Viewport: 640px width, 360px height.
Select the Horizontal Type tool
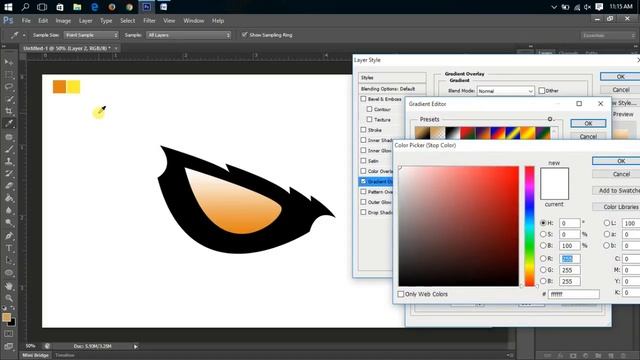click(9, 248)
